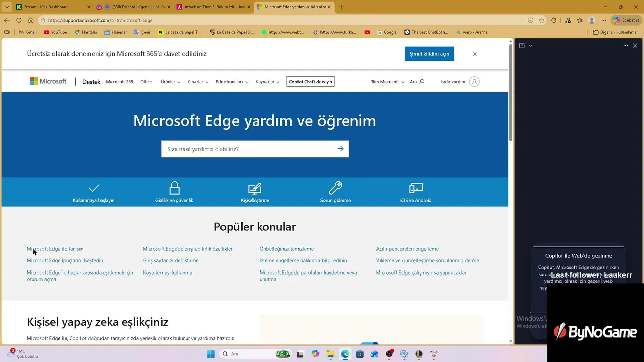Go to browser home page icon
Viewport: 644px width, 362px height.
[31, 20]
